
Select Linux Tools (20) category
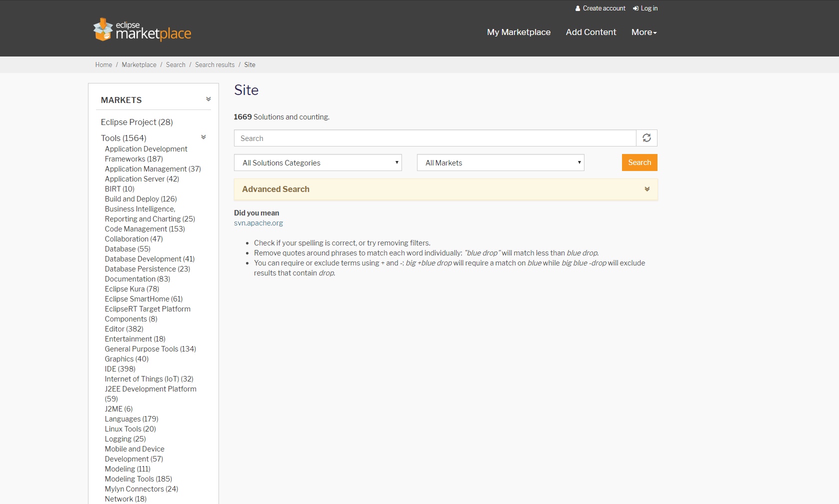pos(130,429)
